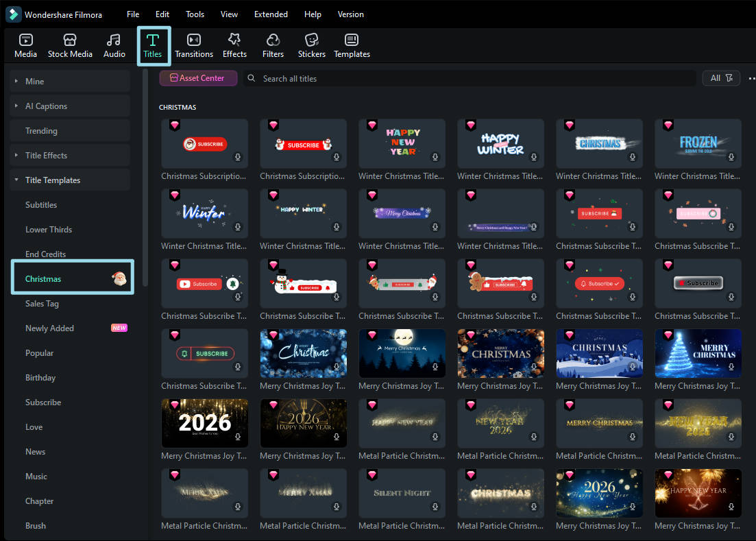Download the 2026 white text title
Image resolution: width=756 pixels, height=541 pixels.
[x=238, y=436]
